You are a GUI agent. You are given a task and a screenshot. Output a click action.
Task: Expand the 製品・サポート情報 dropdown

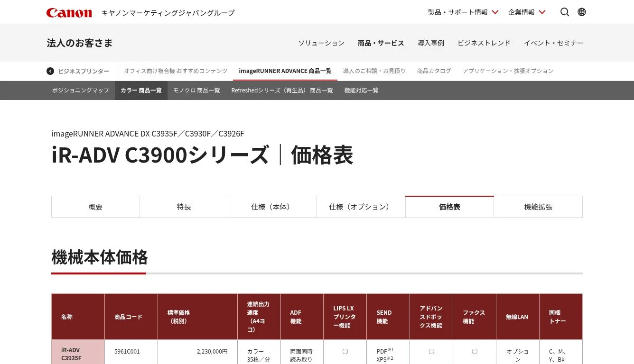point(463,12)
